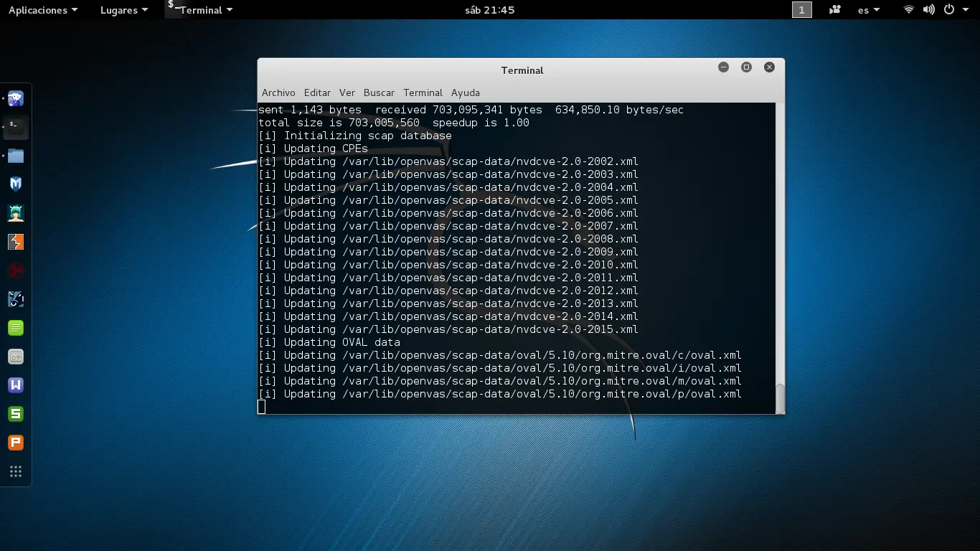Click the org.mitre.oval/i/oval.xml line
Screen dimensions: 980x551
500,368
